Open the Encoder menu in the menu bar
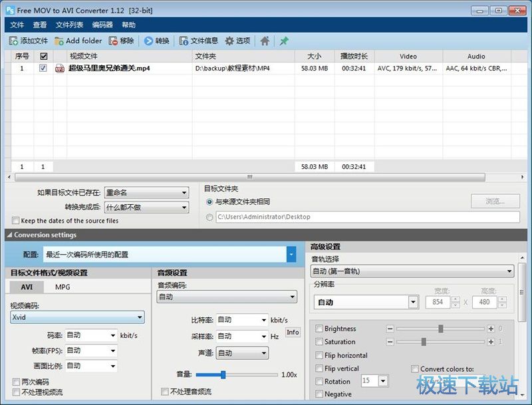Screen dimensions: 532x405 click(102, 25)
